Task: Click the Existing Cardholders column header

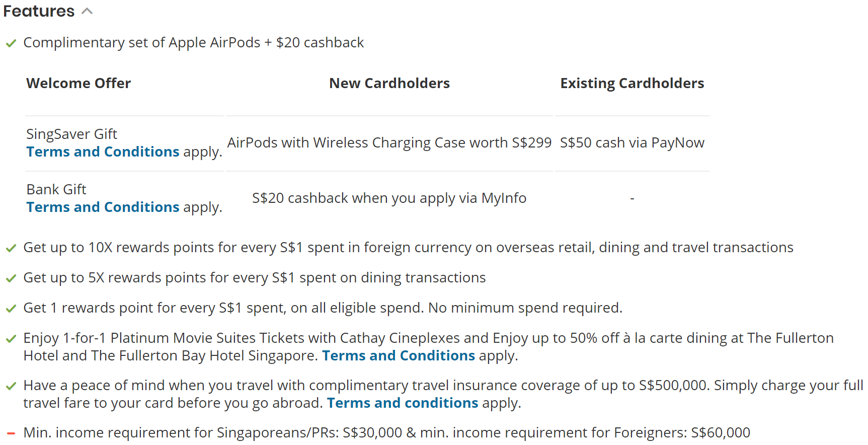Action: coord(632,83)
